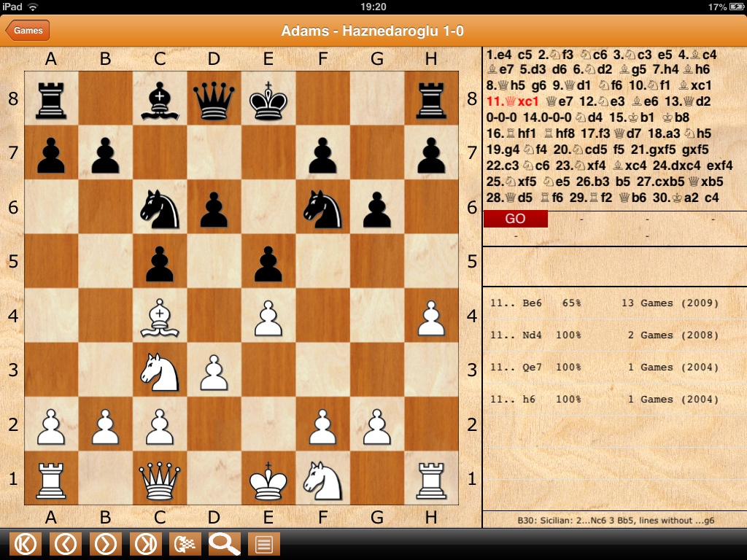Choose the 11.. Nd4 opening book line
The width and height of the screenshot is (747, 560).
click(x=604, y=335)
